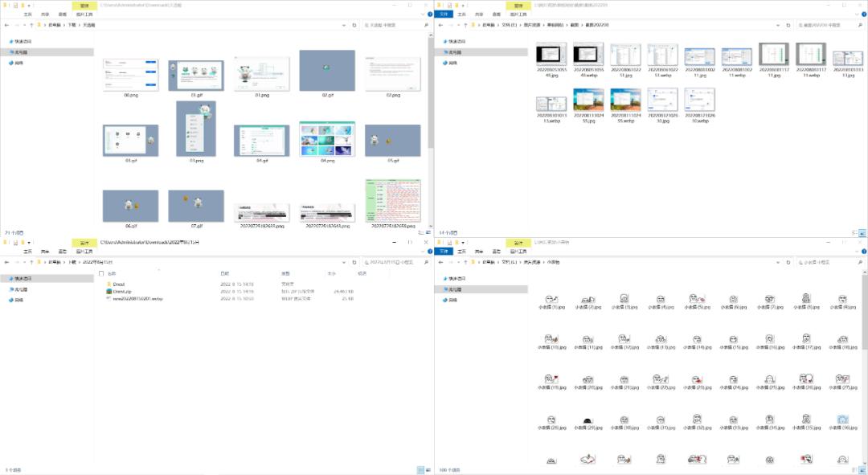Click yellow Manage tab in 00.png thumbnails window
868x475 pixels.
(84, 6)
